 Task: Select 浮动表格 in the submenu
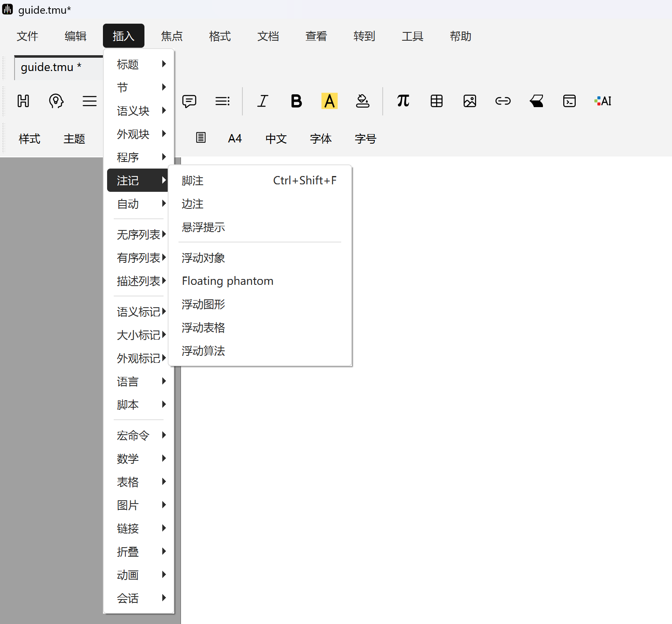click(203, 328)
